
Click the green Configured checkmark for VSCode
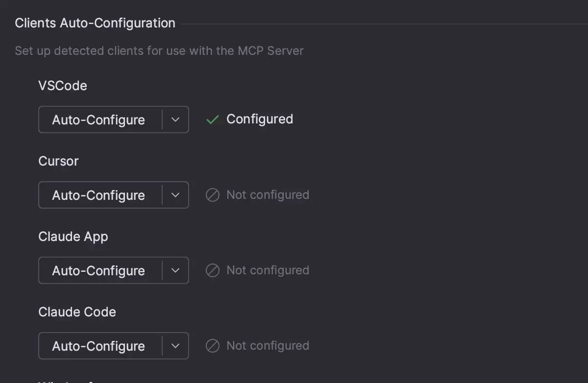pos(212,119)
